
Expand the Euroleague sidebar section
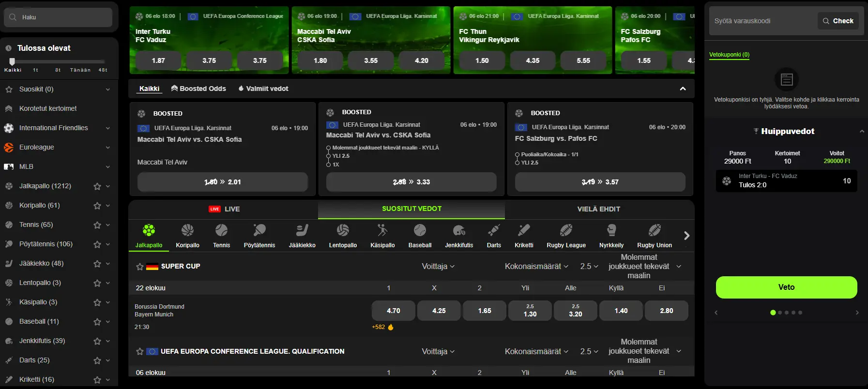tap(107, 148)
